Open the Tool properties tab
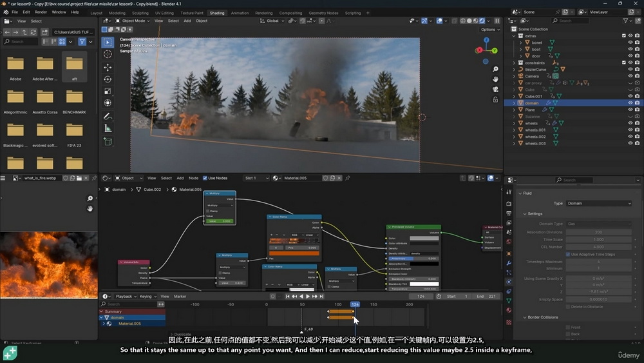The image size is (644, 363). (x=509, y=192)
